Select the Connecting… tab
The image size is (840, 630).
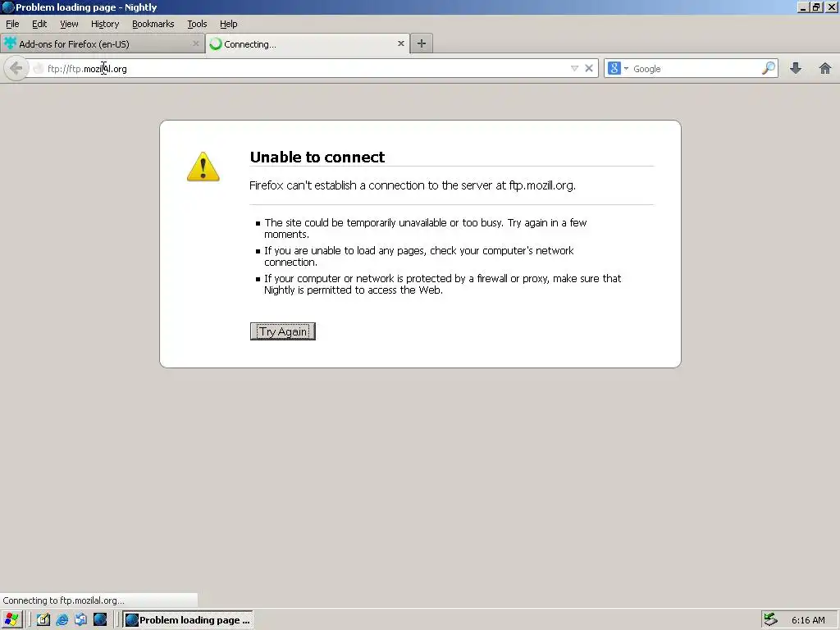tap(308, 44)
